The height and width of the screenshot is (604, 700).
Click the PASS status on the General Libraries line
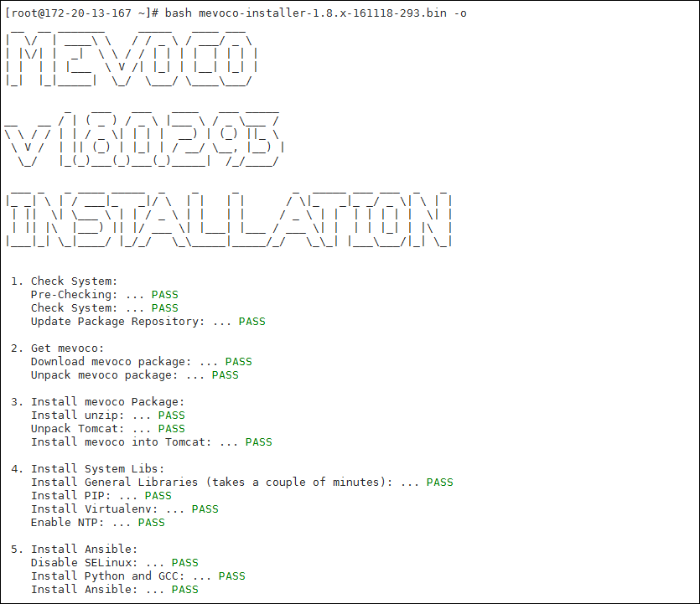(x=440, y=482)
